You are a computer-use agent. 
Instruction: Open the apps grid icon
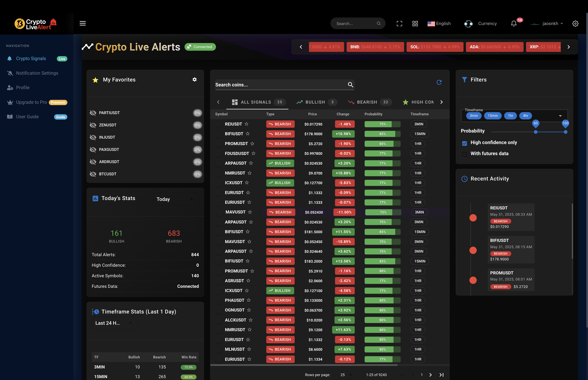[x=415, y=24]
